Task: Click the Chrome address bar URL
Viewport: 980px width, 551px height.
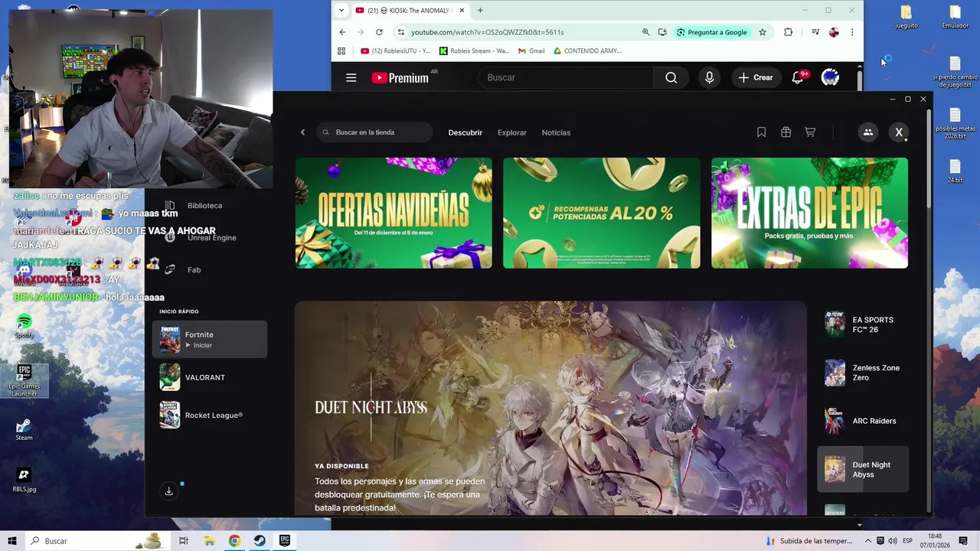Action: point(487,32)
